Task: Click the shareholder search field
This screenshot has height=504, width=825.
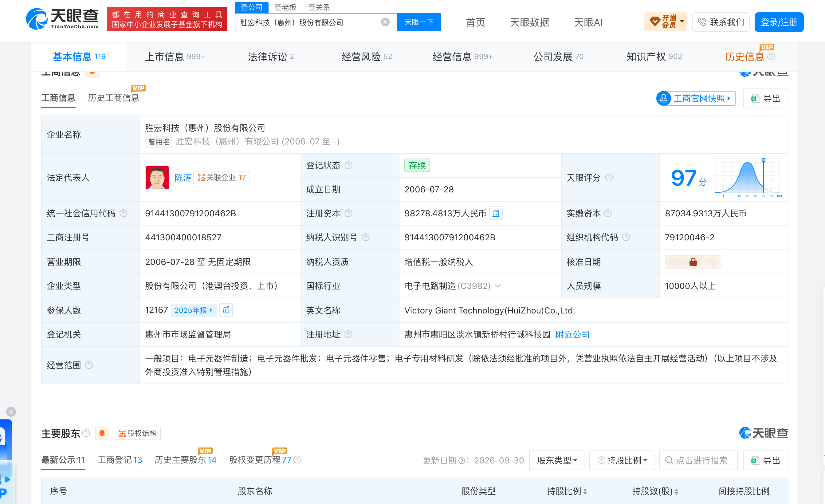Action: pyautogui.click(x=698, y=460)
